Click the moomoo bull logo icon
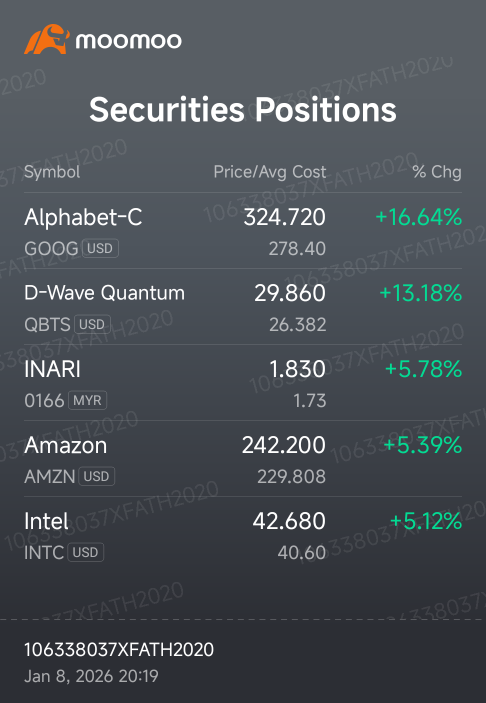The image size is (486, 703). pyautogui.click(x=47, y=39)
